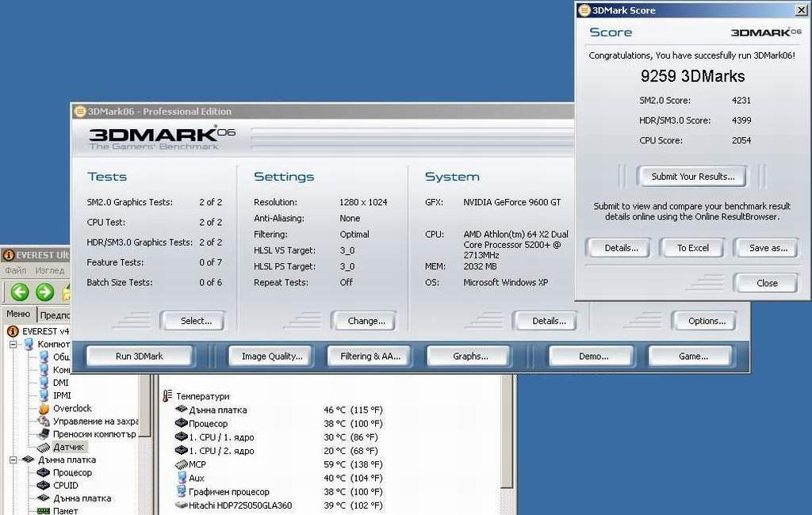Open the Изглед menu in EVEREST

coord(50,270)
